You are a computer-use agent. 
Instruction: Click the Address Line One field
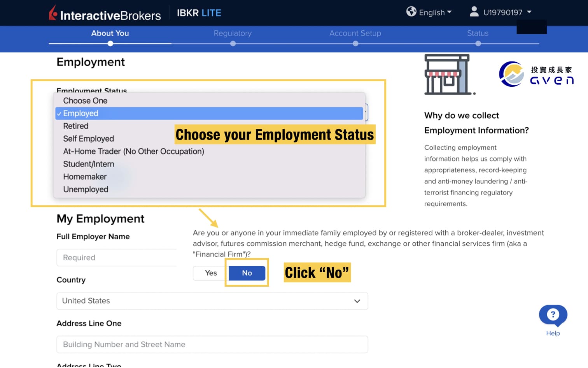point(212,345)
